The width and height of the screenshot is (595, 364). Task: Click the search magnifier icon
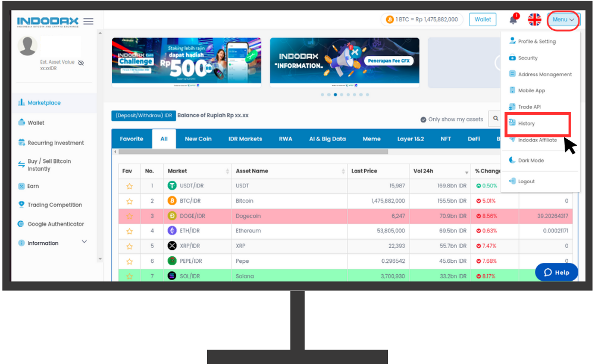[x=495, y=118]
